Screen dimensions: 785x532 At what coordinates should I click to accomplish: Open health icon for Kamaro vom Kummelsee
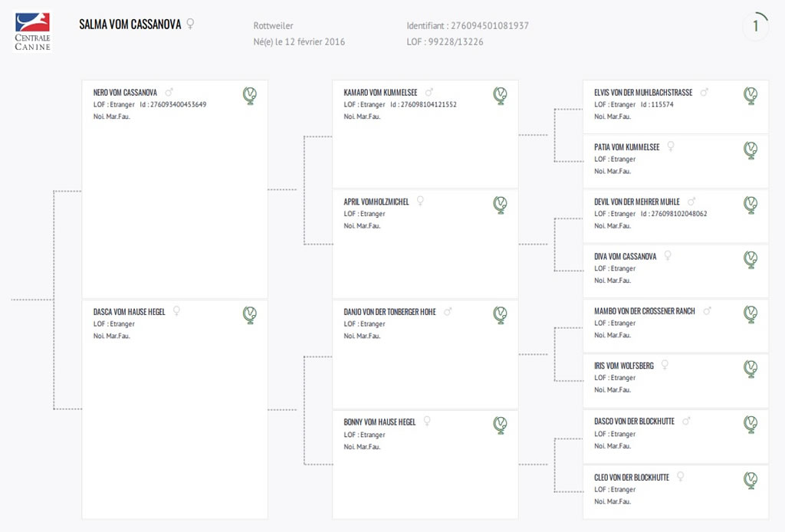point(500,95)
